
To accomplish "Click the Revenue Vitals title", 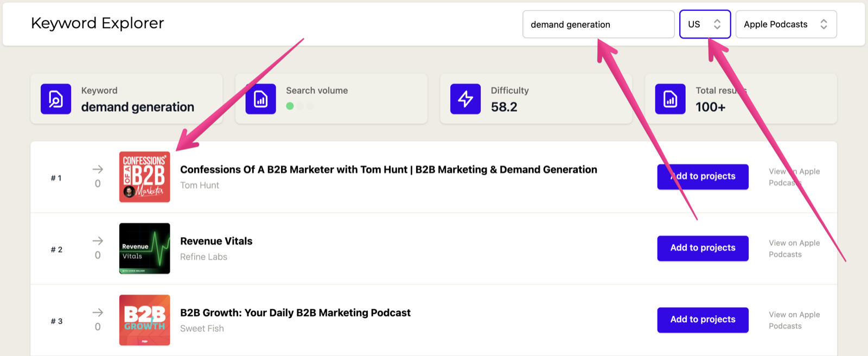I will [216, 241].
